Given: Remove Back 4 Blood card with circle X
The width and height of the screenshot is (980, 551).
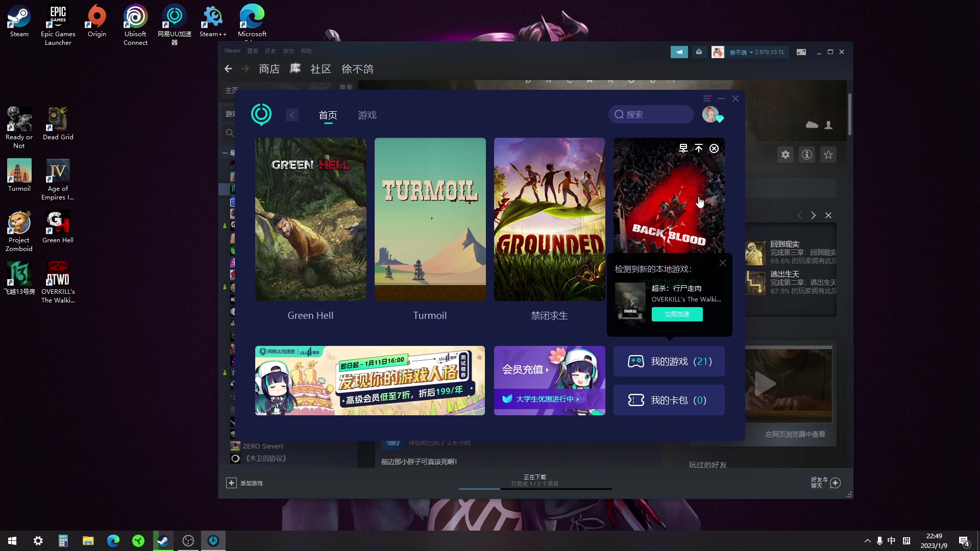Looking at the screenshot, I should pos(714,148).
